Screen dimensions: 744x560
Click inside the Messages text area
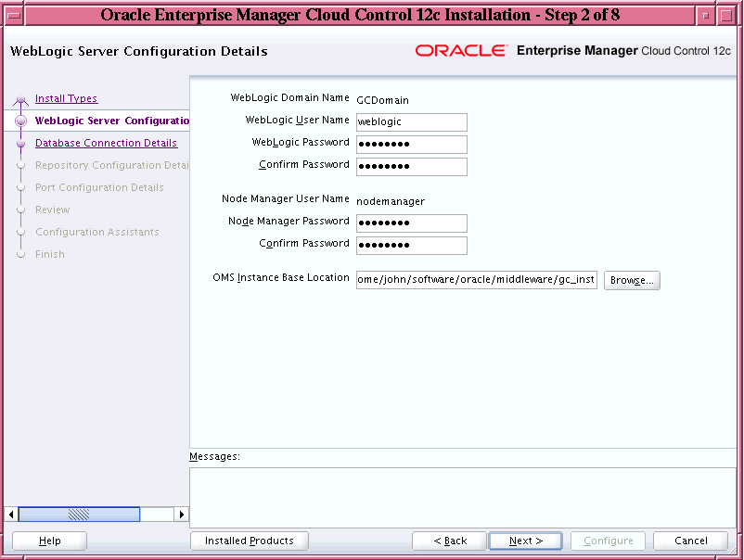462,497
